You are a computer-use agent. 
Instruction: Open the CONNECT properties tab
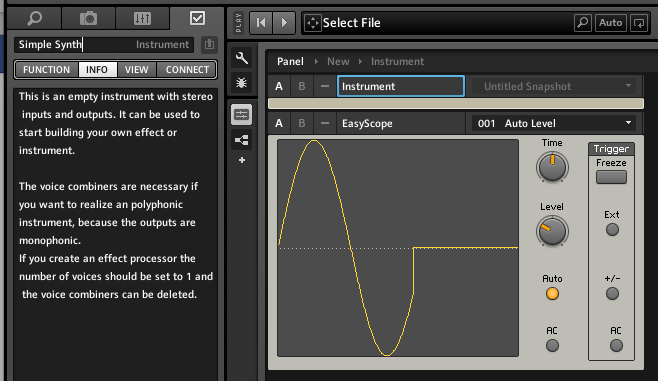coord(187,70)
